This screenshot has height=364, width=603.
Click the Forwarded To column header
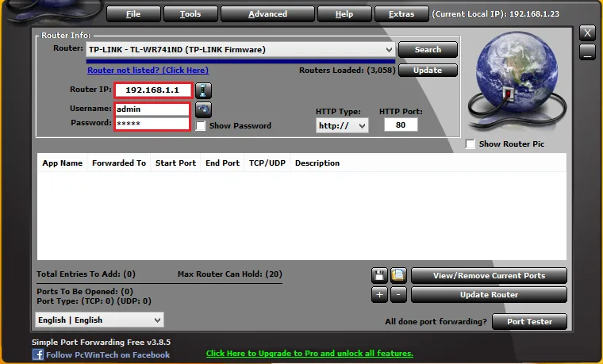[x=119, y=163]
